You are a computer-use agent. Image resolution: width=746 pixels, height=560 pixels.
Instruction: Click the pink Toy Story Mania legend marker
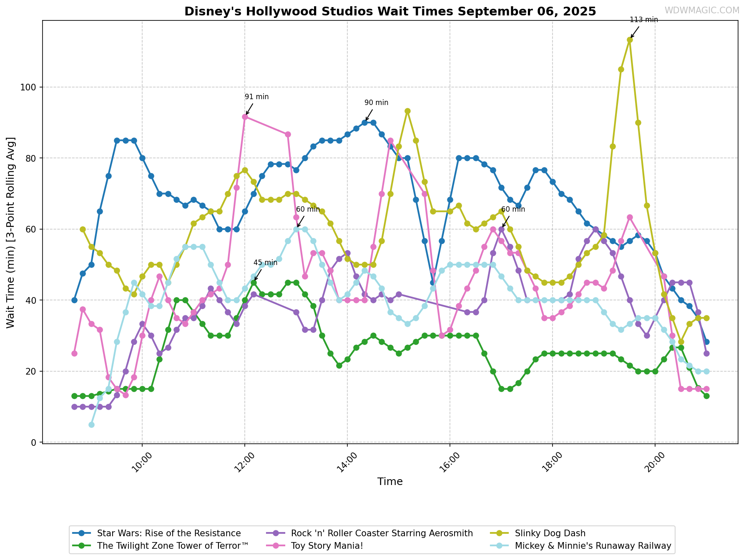point(276,546)
